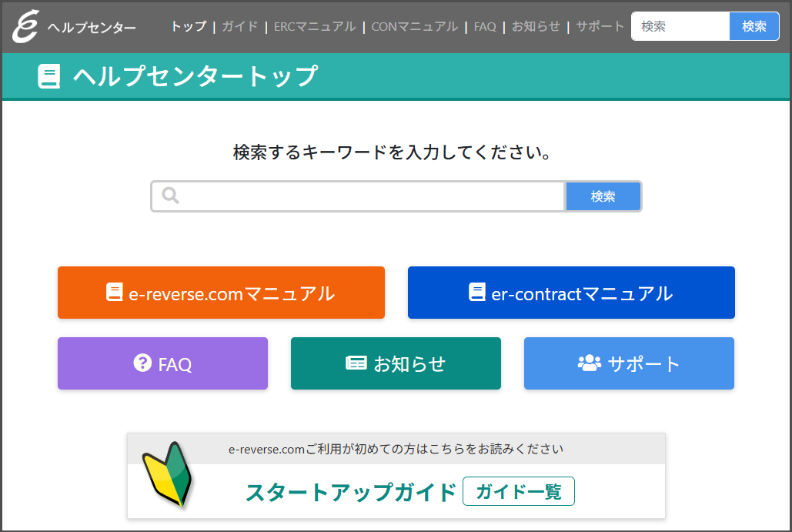Click the book icon on e-reverse.comマニュアル
Image resolution: width=792 pixels, height=532 pixels.
(x=115, y=293)
